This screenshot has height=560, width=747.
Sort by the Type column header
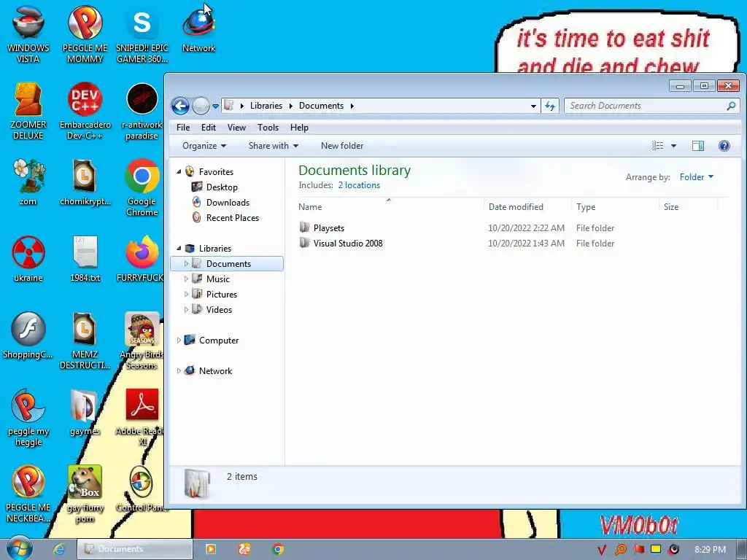click(615, 206)
